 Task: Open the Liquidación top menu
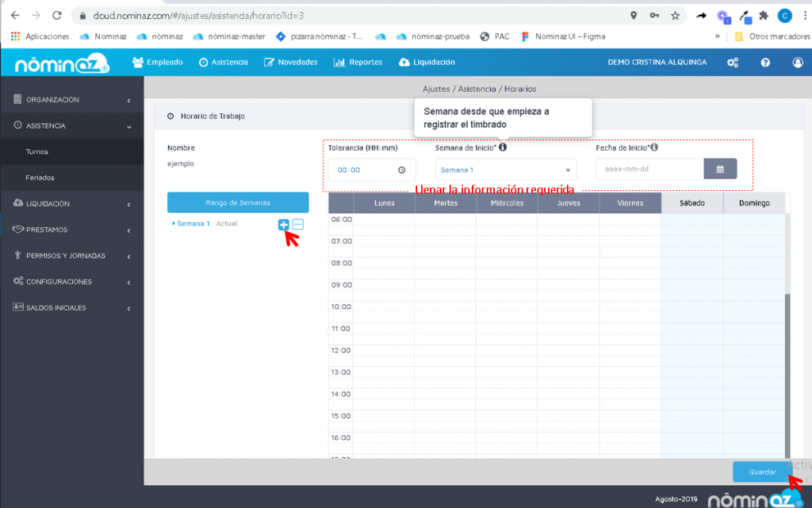427,62
